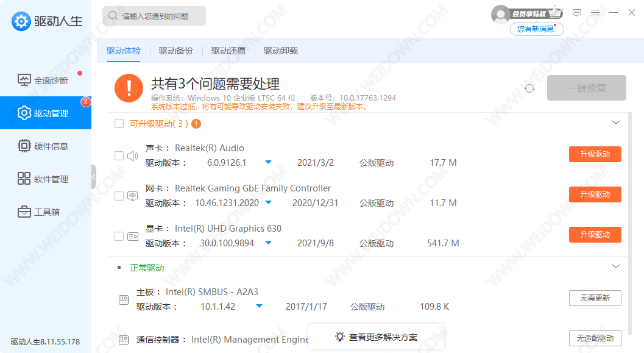Image resolution: width=644 pixels, height=353 pixels.
Task: Click the date 2020/12/31
Action: click(316, 203)
